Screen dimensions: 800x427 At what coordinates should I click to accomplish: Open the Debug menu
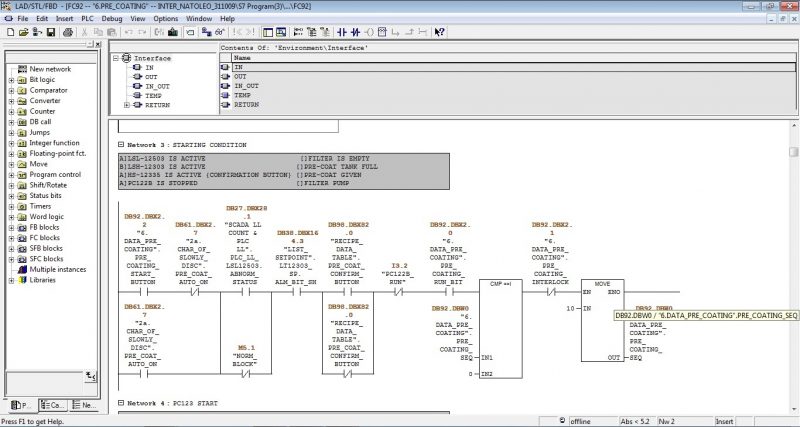point(113,18)
